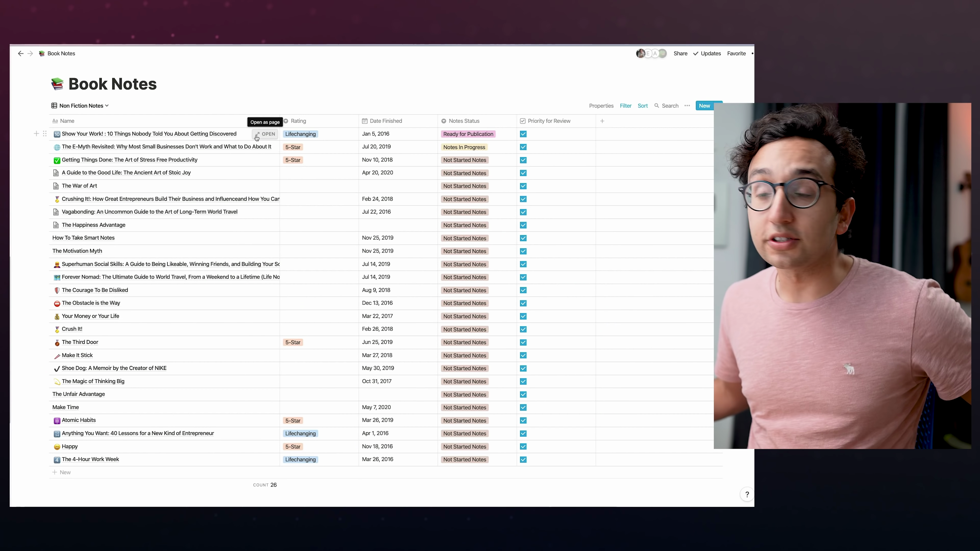This screenshot has height=551, width=980.
Task: Open the Properties menu
Action: pyautogui.click(x=601, y=106)
